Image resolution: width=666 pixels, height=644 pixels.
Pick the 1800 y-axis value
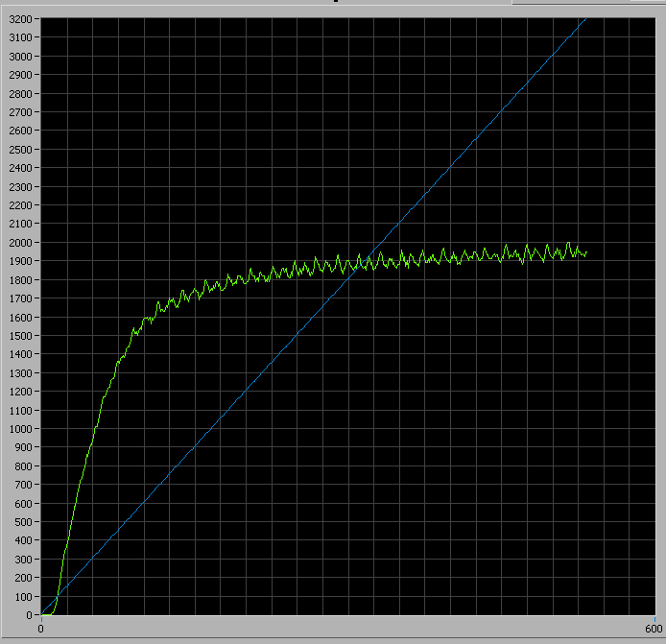(20, 280)
